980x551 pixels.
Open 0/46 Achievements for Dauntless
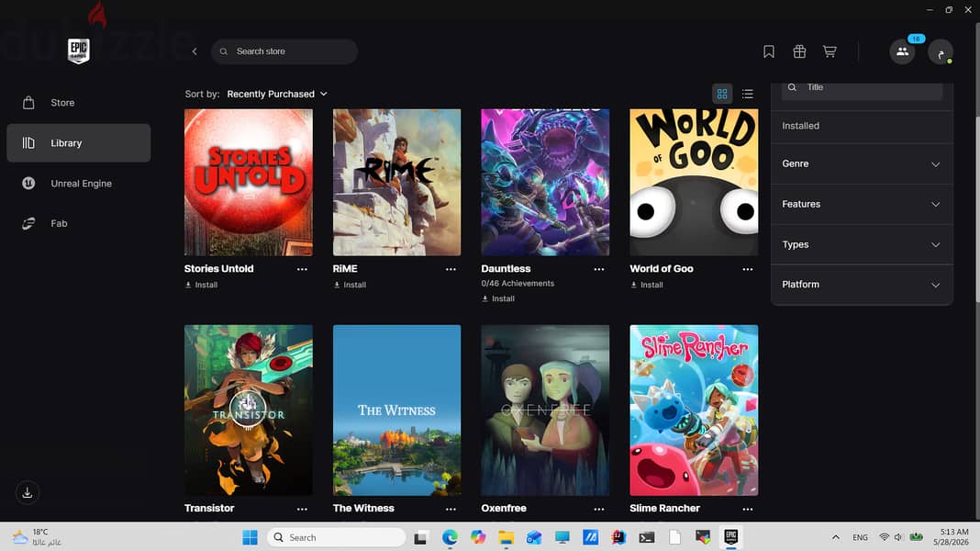[518, 284]
